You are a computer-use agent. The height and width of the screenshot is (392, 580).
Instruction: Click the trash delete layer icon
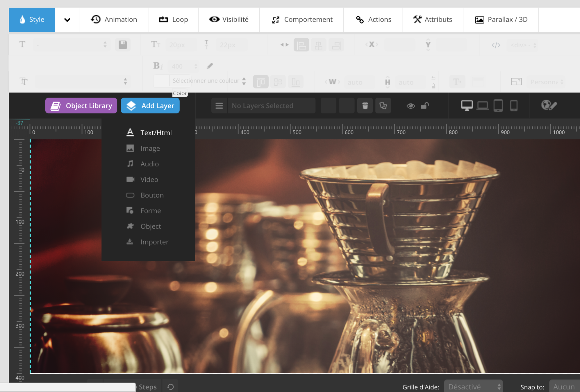coord(365,106)
